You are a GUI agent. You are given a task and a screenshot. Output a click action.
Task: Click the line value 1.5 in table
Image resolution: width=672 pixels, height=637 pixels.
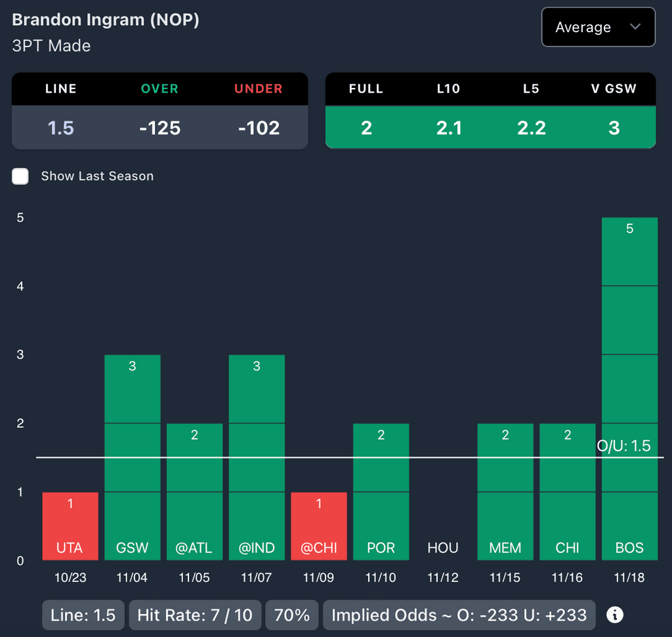click(x=61, y=127)
